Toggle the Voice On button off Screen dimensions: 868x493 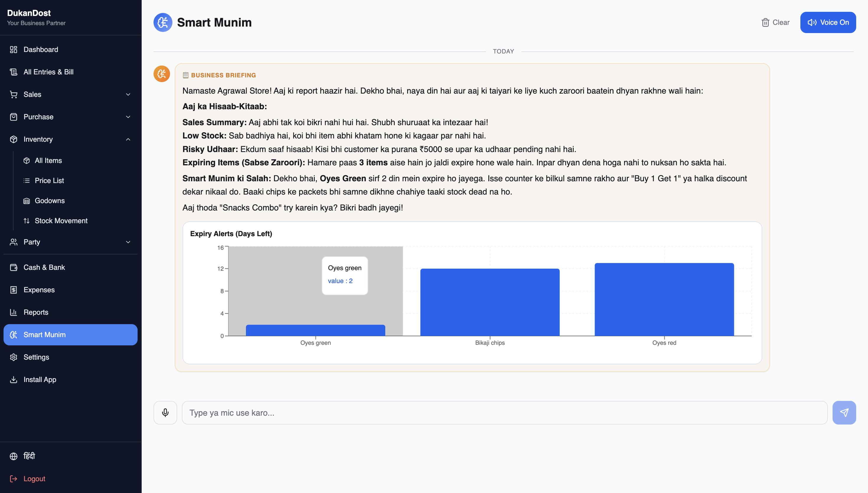point(828,22)
